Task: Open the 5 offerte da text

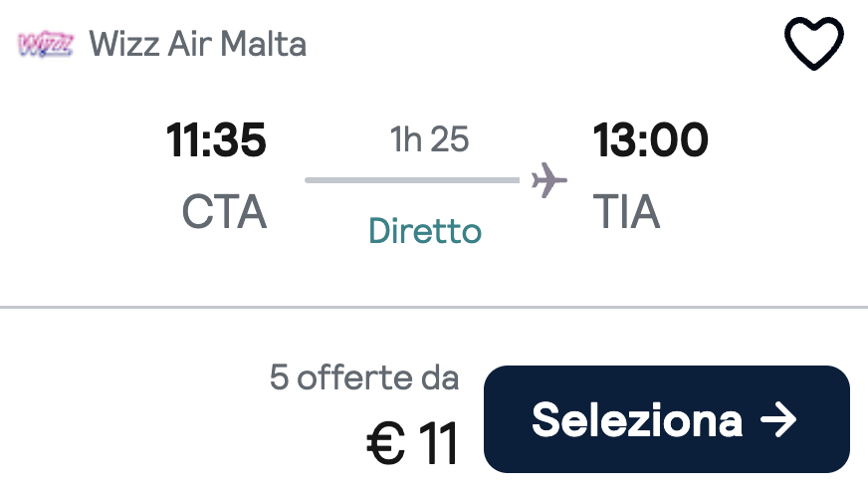Action: tap(364, 377)
